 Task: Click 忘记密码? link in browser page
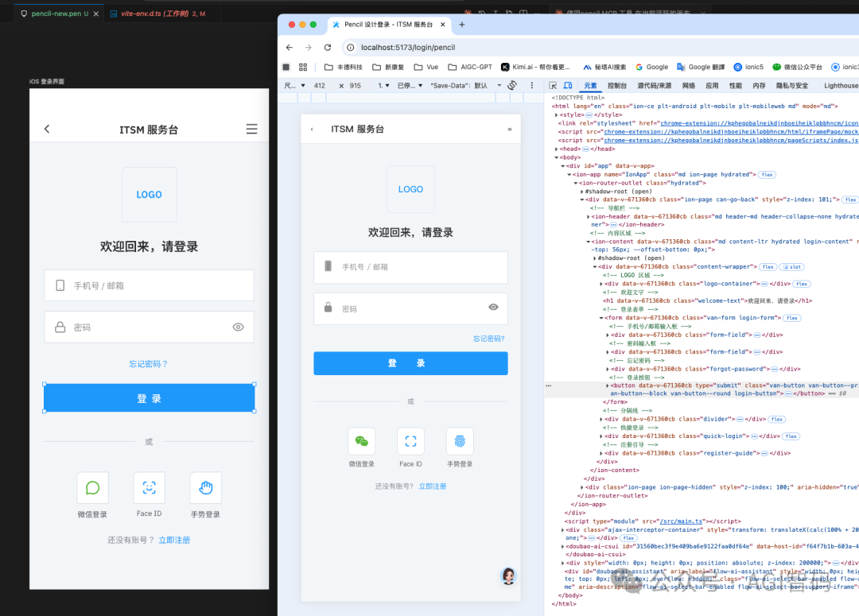tap(488, 339)
